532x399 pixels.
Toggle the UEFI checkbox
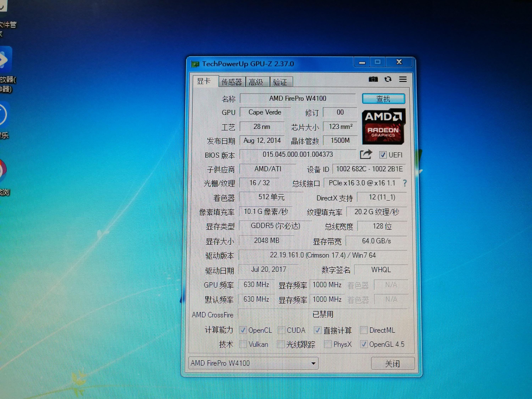coord(383,155)
